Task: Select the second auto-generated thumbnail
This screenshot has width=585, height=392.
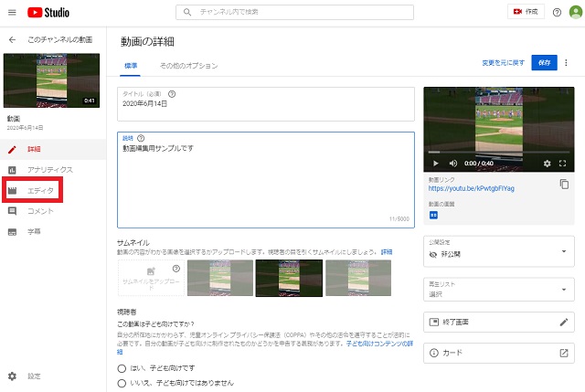Action: [289, 279]
